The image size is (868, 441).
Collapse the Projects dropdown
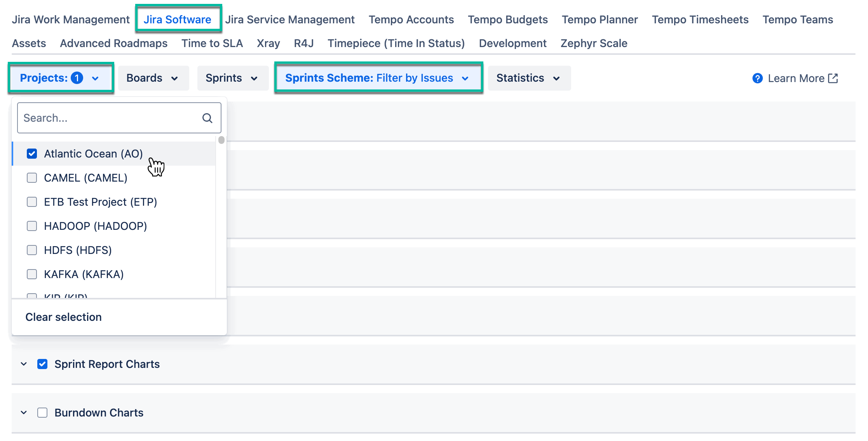95,78
